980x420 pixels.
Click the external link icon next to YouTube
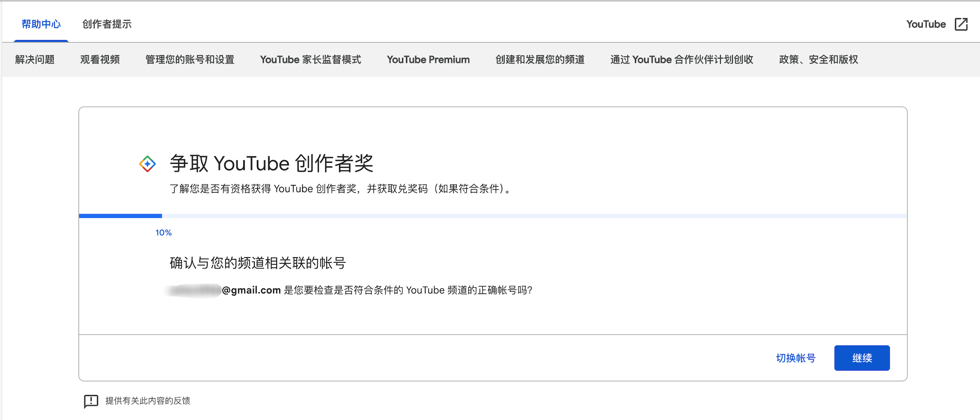point(961,24)
